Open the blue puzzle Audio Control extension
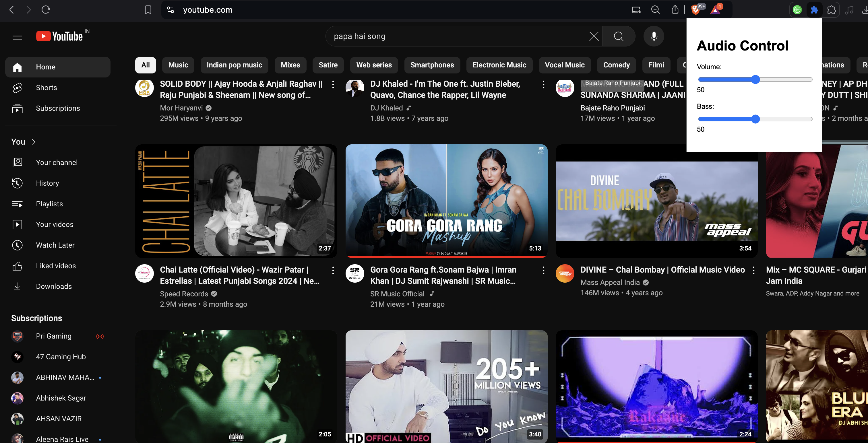The width and height of the screenshot is (868, 443). click(814, 10)
